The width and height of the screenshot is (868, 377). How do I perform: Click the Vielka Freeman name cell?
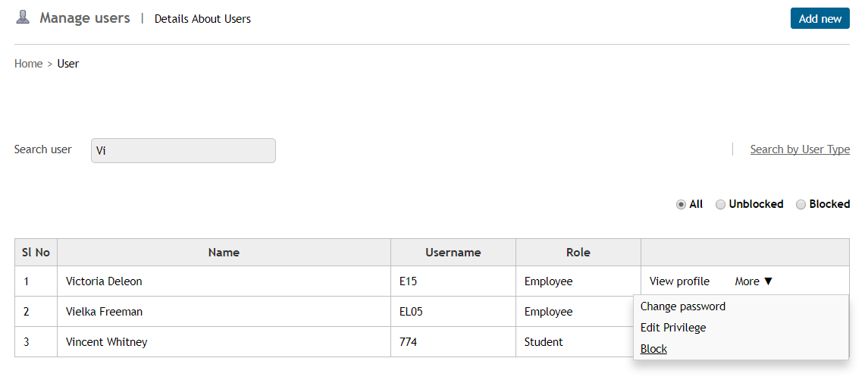104,312
